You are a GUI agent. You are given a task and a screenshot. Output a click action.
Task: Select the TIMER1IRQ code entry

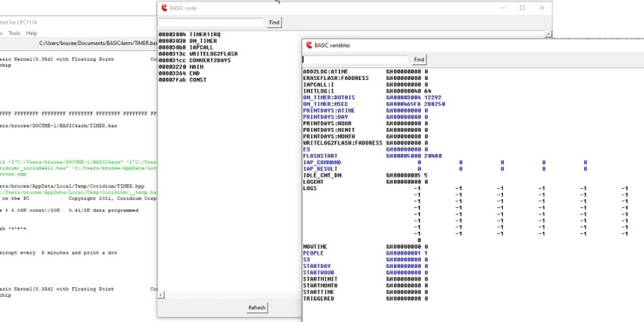(x=205, y=34)
